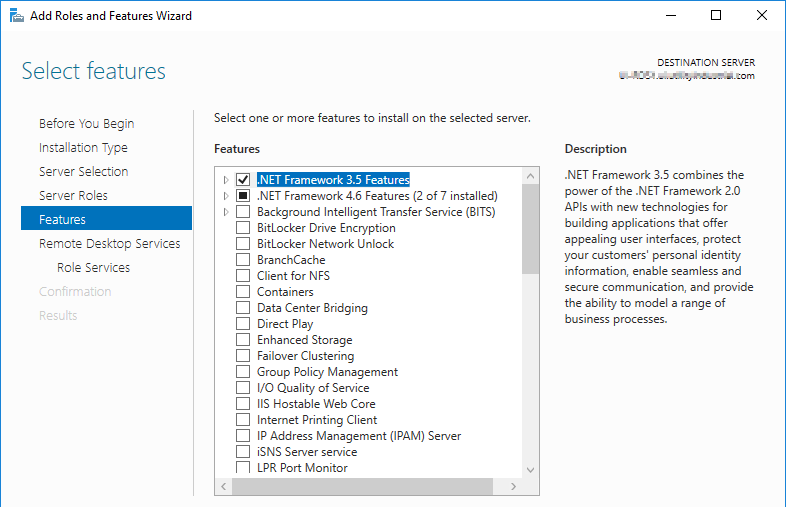Enable the BranchCache checkbox
This screenshot has height=507, width=786.
click(x=243, y=260)
